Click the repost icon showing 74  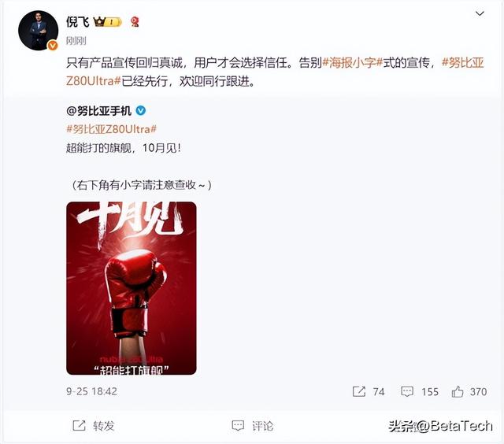(x=359, y=391)
